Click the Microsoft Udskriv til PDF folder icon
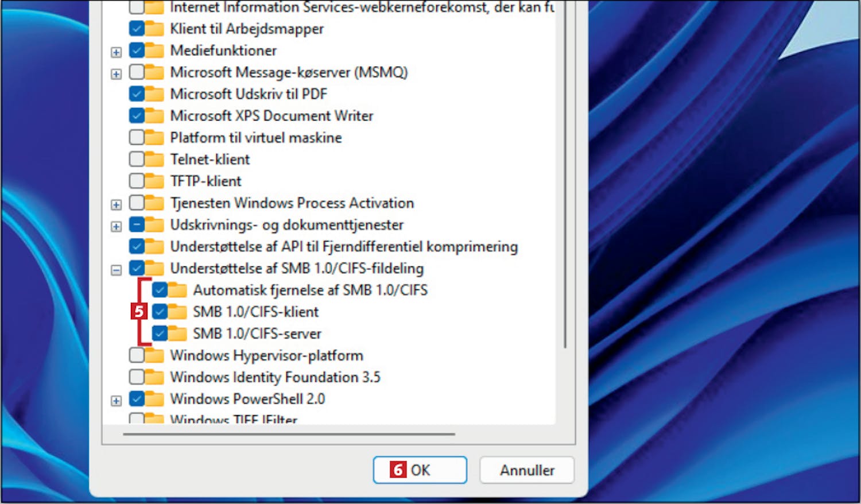 154,94
